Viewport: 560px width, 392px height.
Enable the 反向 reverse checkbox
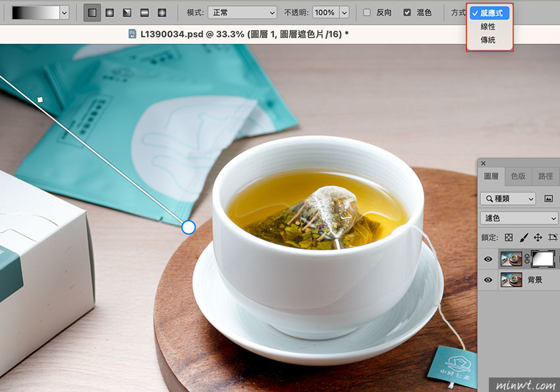(x=367, y=13)
